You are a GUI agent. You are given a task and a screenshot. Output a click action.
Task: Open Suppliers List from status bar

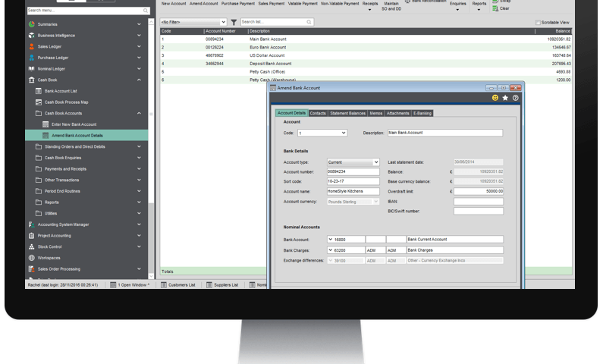point(223,285)
